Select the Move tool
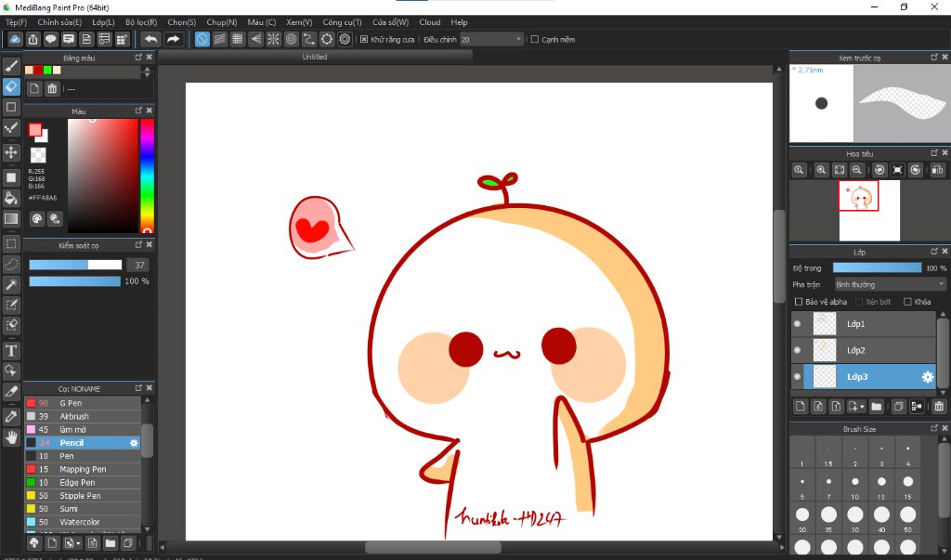The height and width of the screenshot is (560, 951). [x=11, y=151]
